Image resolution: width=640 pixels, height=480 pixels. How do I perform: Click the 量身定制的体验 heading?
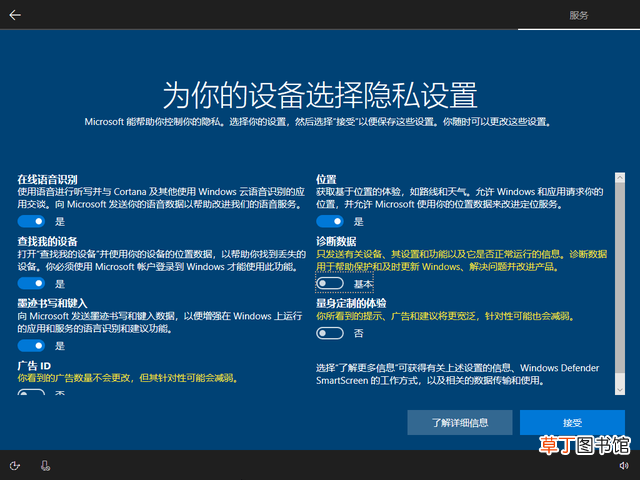click(x=351, y=304)
